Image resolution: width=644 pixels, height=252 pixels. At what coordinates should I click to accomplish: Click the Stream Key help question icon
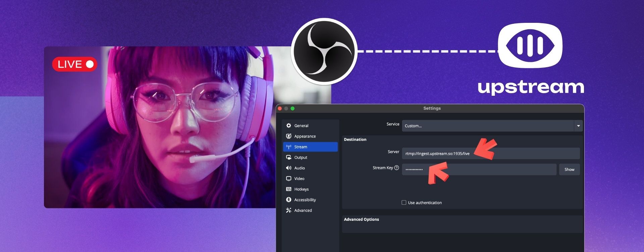tap(396, 168)
